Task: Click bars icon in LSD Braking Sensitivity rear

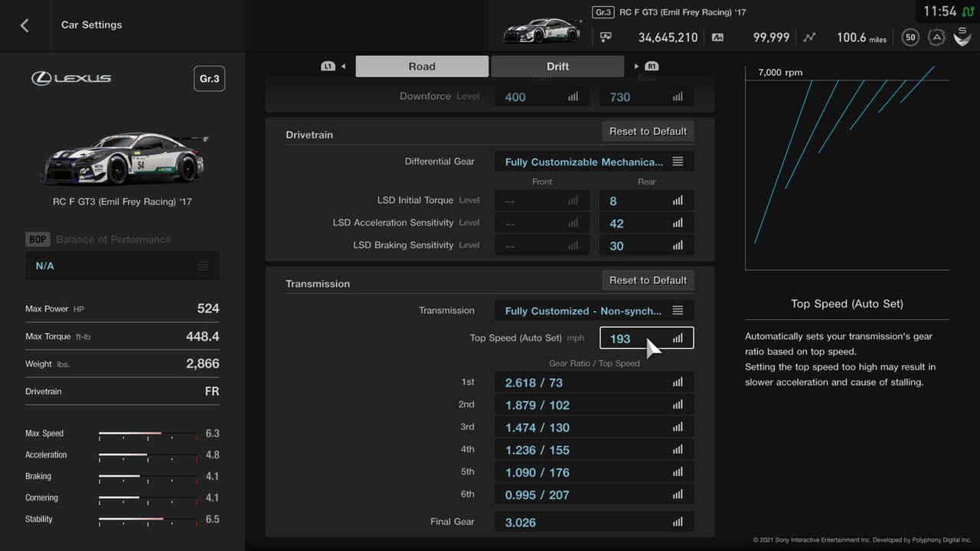Action: point(678,246)
